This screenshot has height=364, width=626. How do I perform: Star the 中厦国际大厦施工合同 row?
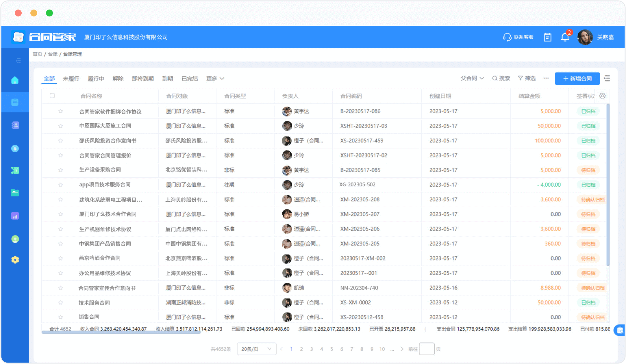60,126
